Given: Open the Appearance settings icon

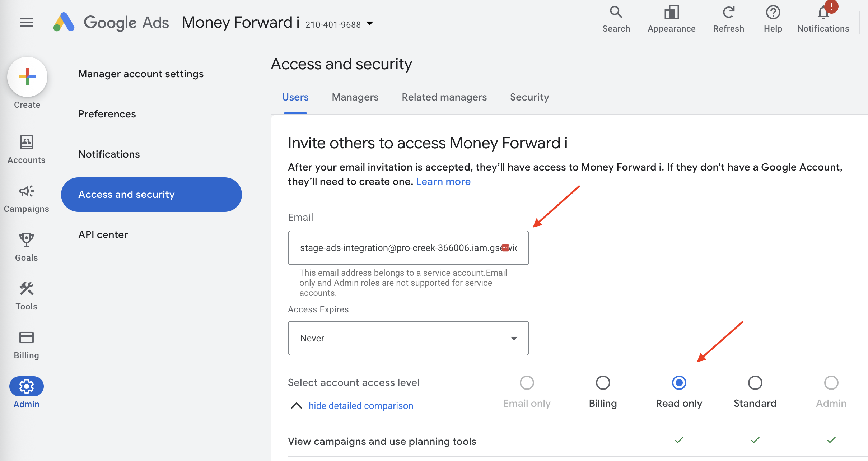Looking at the screenshot, I should click(671, 13).
